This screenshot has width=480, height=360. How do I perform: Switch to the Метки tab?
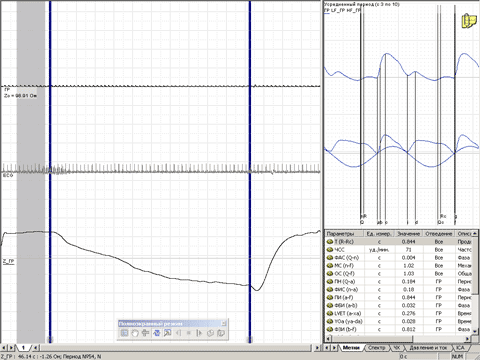pyautogui.click(x=351, y=348)
